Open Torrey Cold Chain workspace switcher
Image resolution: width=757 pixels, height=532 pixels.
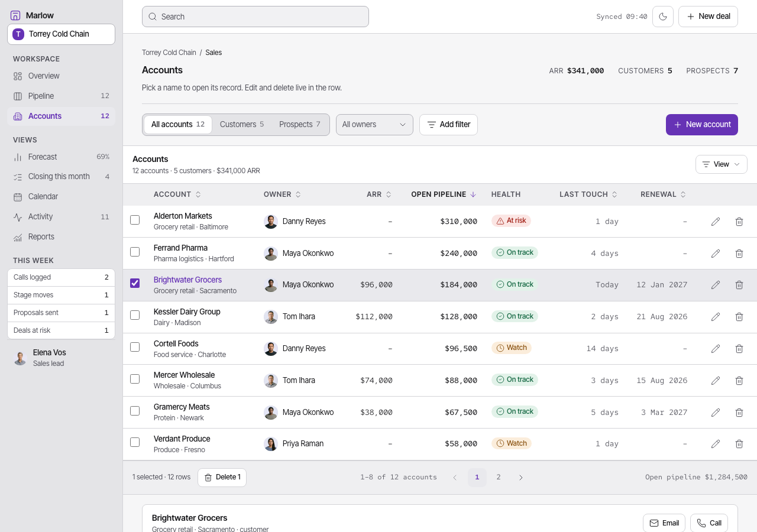click(61, 34)
